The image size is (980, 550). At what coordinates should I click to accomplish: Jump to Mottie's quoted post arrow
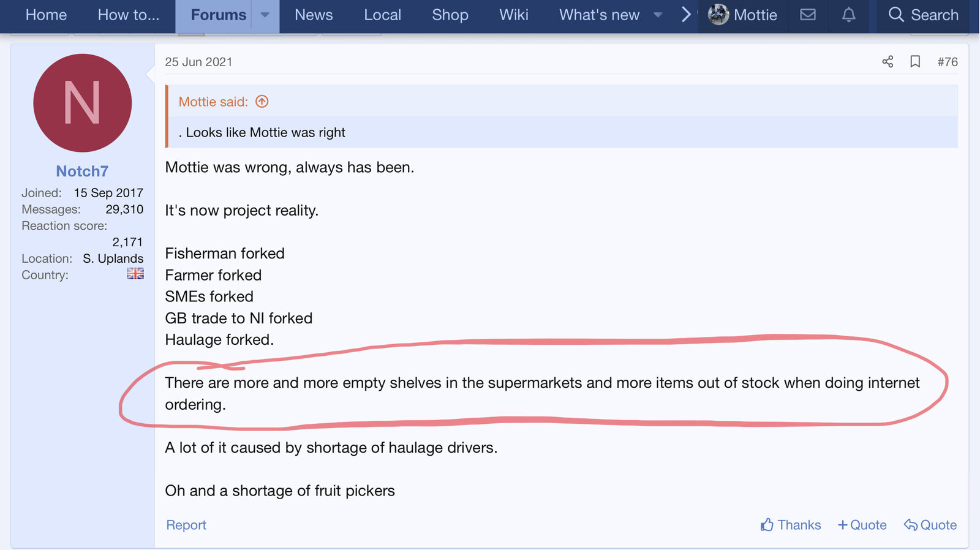(x=262, y=102)
